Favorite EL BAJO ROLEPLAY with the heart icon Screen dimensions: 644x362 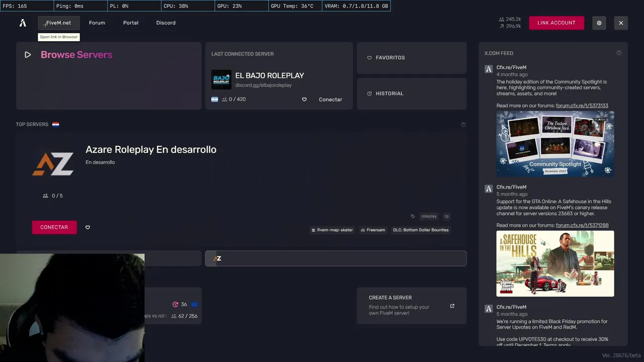[304, 100]
